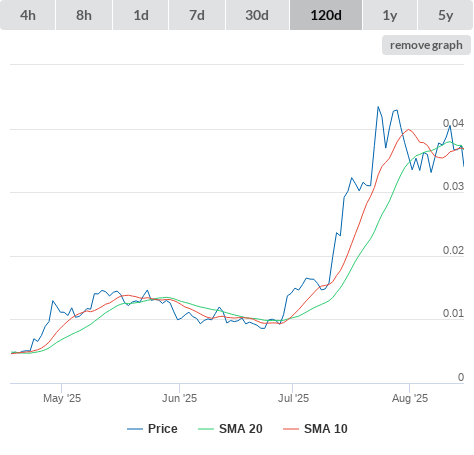Toggle the Price series in legend
The height and width of the screenshot is (455, 474).
[x=163, y=429]
